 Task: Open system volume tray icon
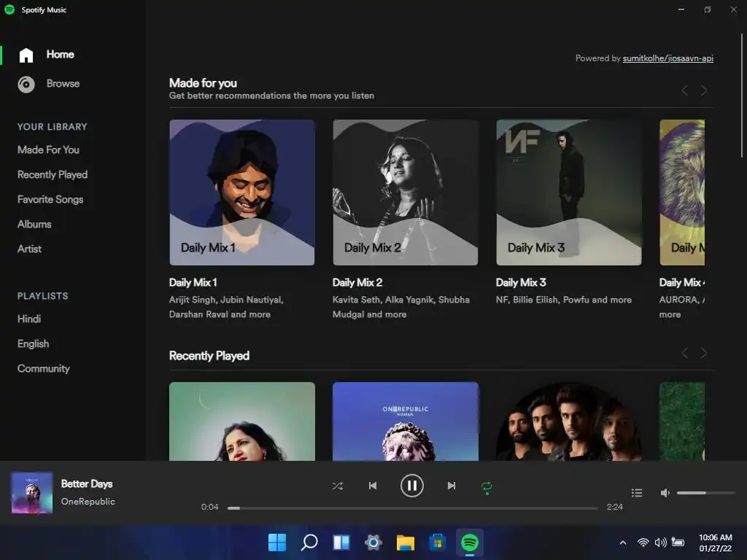(660, 542)
